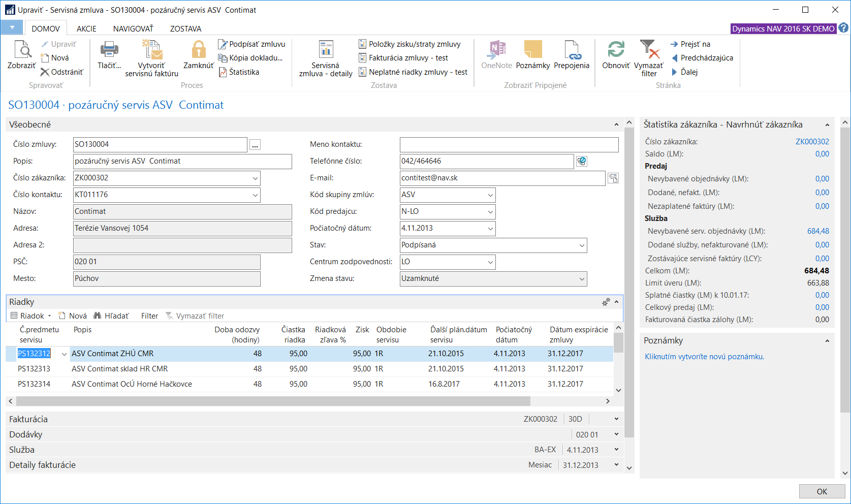The height and width of the screenshot is (504, 851).
Task: Go to Predchádzajúca record
Action: coord(702,58)
